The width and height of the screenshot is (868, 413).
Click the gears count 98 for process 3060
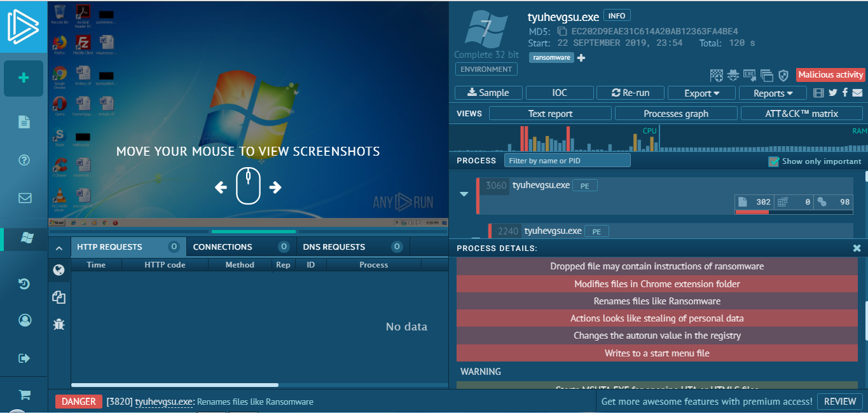tap(833, 202)
